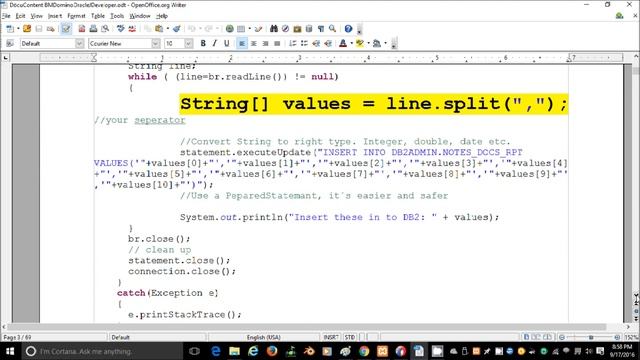Click the Open file icon
The height and width of the screenshot is (360, 640).
pos(27,29)
